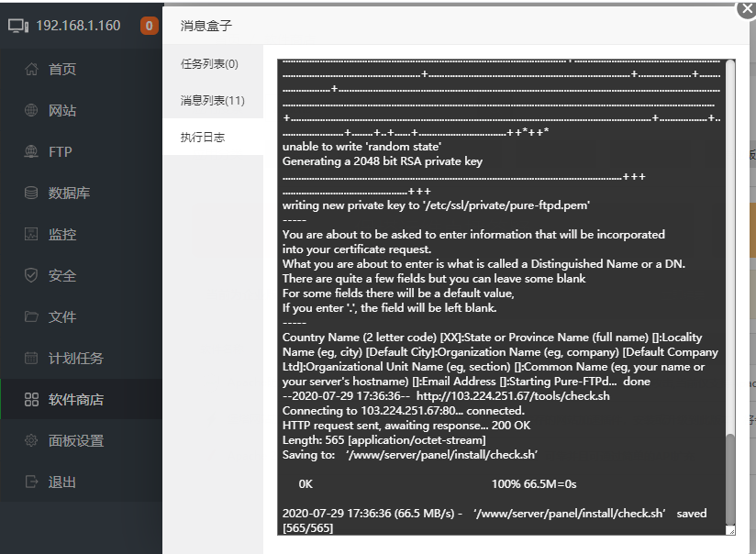Click the orange notification badge showing 0
Screen dimensions: 756x554
149,26
